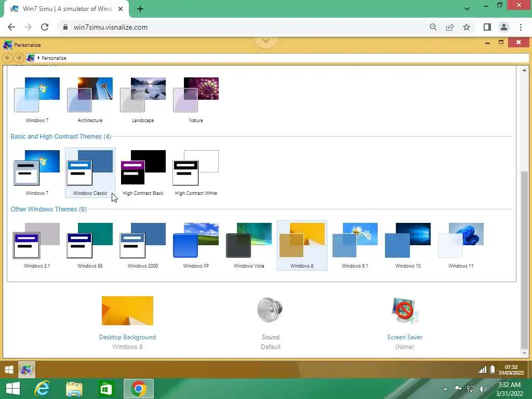Click the win7simu.visnalize.com address bar
Screen dimensions: 532x399
tap(111, 27)
